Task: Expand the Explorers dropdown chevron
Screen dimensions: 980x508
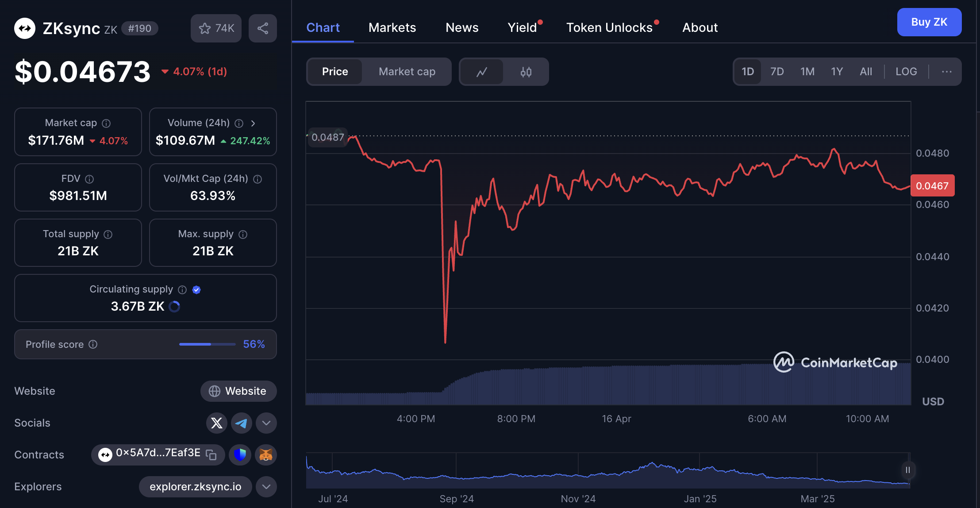Action: (266, 487)
